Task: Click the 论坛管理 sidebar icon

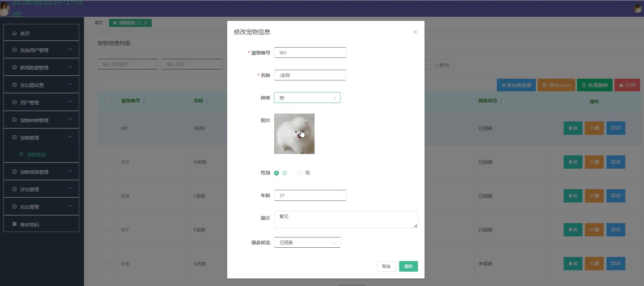Action: 14,207
